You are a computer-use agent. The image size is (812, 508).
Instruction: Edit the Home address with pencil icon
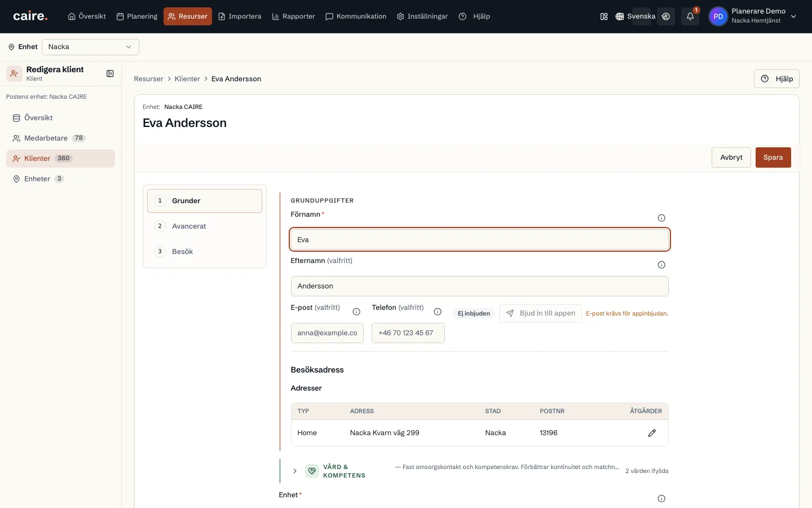click(652, 433)
